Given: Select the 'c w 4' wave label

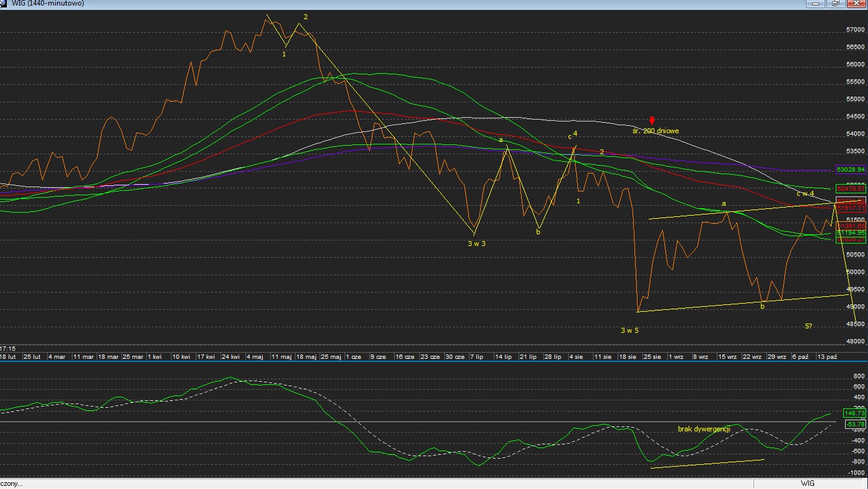Looking at the screenshot, I should point(805,194).
